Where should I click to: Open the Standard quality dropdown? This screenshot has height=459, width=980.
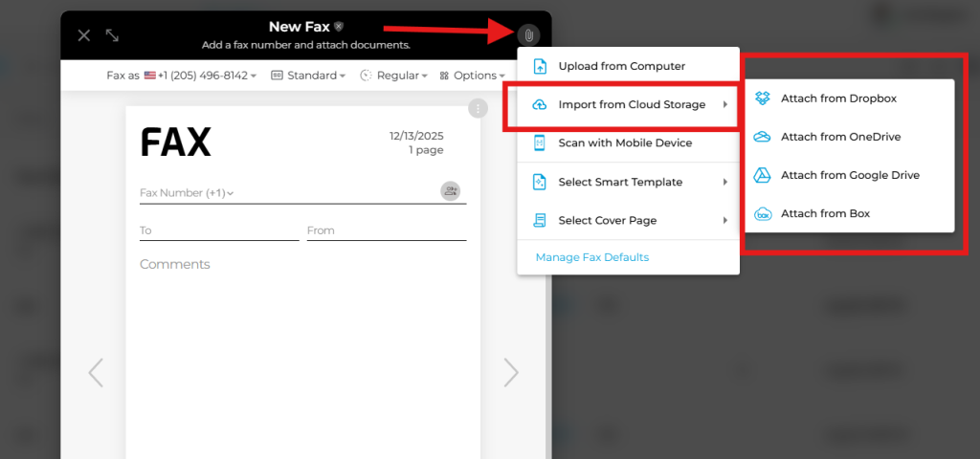point(308,76)
